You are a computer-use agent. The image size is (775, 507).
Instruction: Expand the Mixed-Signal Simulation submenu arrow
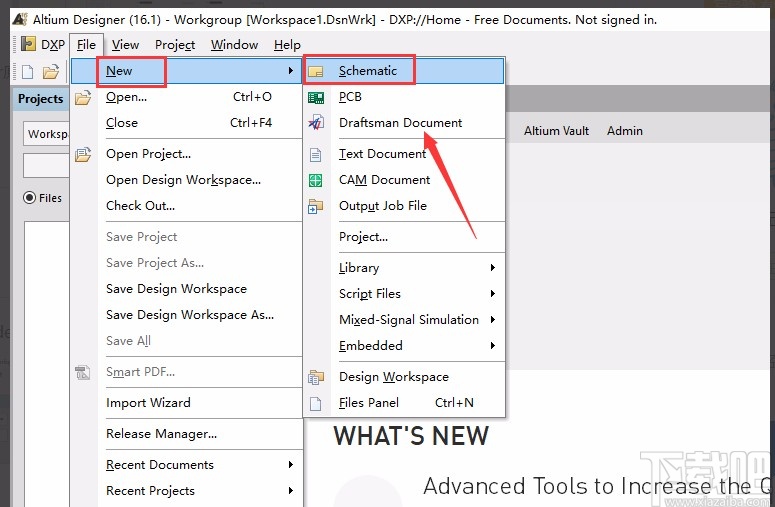493,319
